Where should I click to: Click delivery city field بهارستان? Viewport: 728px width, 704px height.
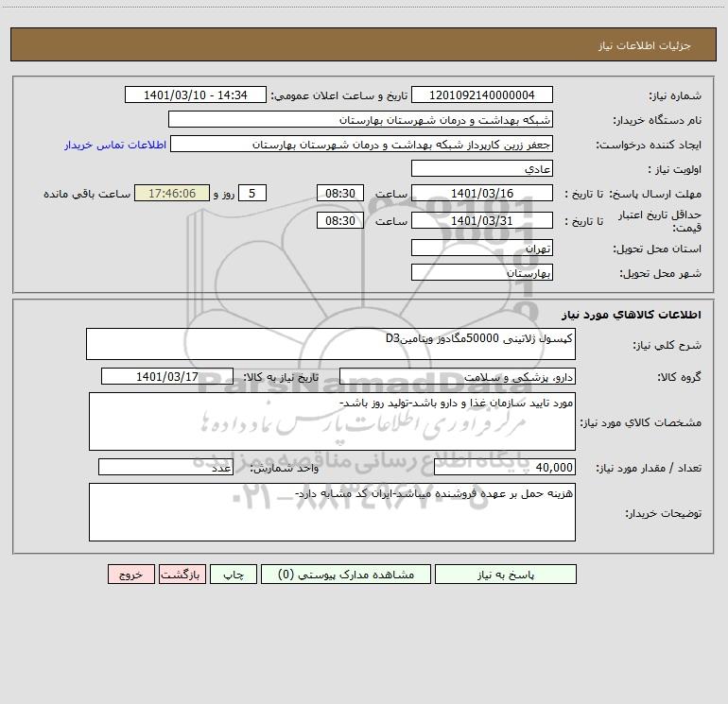tap(482, 272)
